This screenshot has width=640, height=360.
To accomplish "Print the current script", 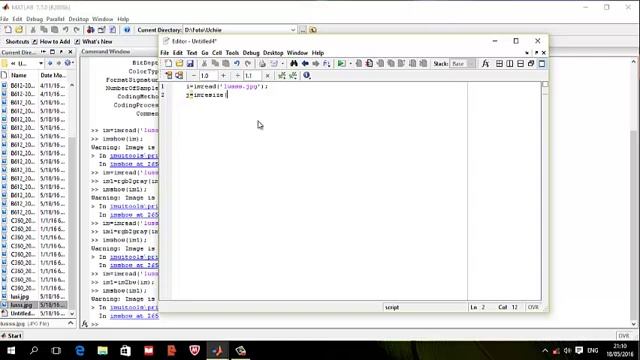I will pos(262,64).
